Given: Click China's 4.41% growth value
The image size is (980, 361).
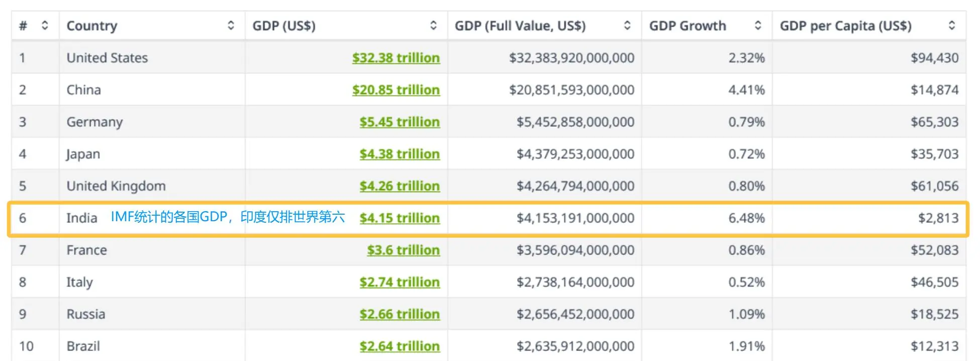Looking at the screenshot, I should click(746, 90).
